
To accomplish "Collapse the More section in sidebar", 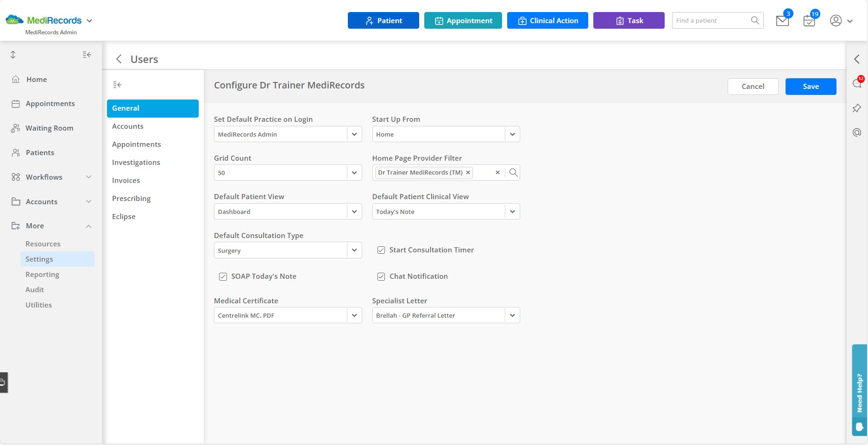I will click(88, 226).
